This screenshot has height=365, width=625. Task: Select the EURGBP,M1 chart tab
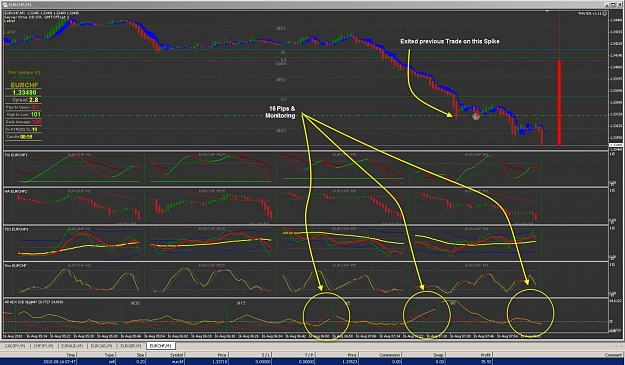tap(130, 346)
